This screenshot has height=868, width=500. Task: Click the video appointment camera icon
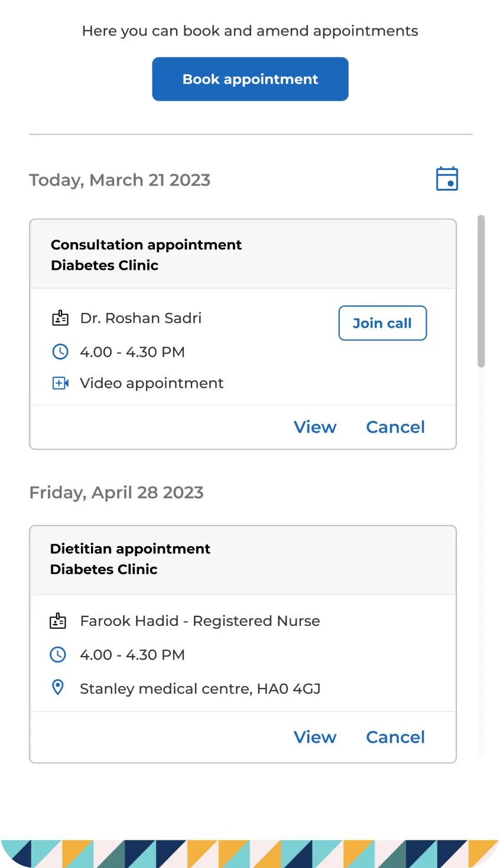(60, 383)
